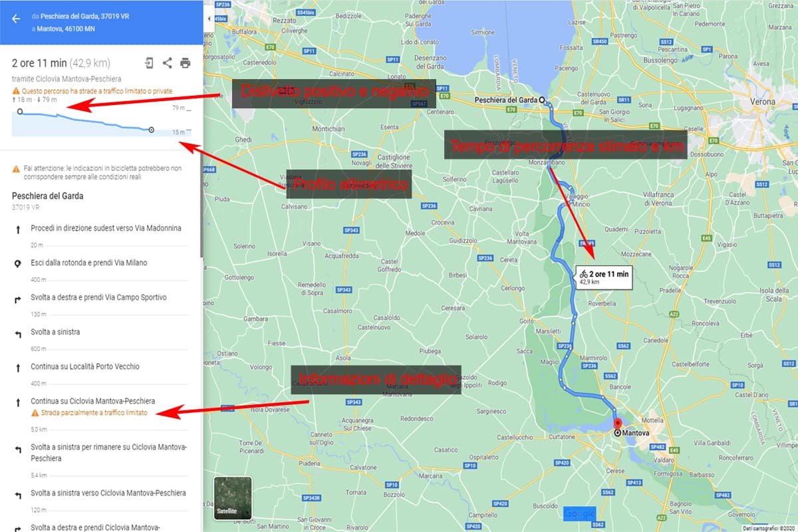This screenshot has width=798, height=532.
Task: Click the elevation profile start point
Action: click(19, 112)
